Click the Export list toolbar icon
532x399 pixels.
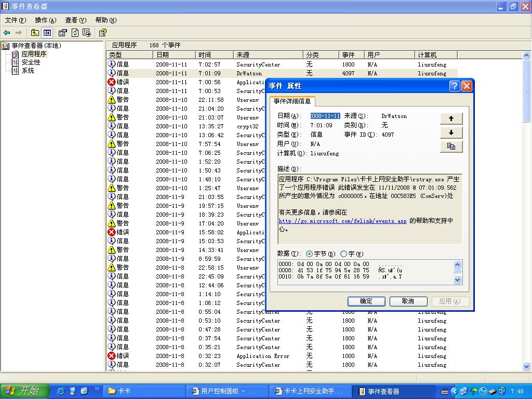[86, 33]
